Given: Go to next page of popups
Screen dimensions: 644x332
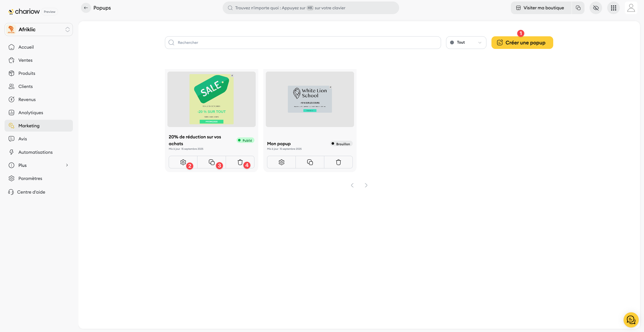Looking at the screenshot, I should 366,185.
